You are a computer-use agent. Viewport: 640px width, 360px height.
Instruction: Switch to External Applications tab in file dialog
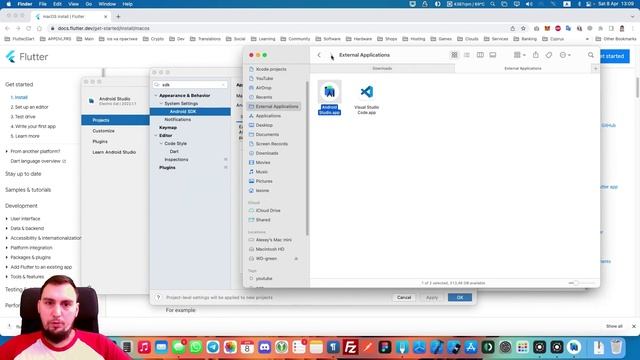[523, 69]
